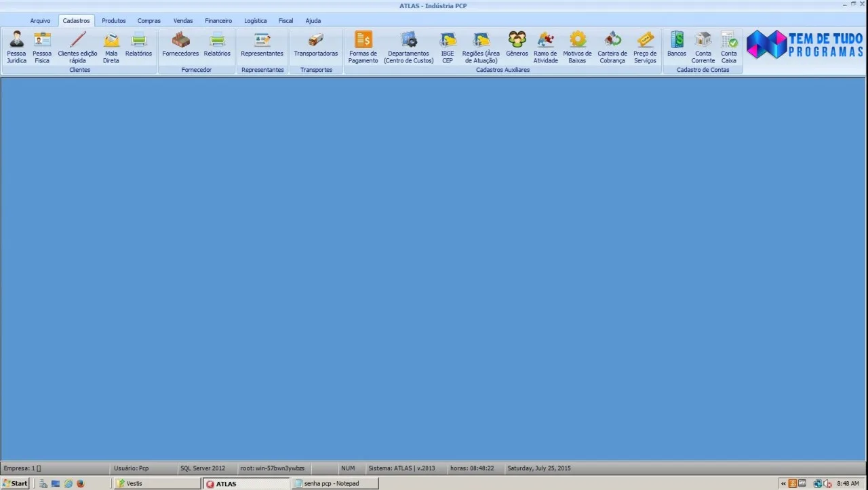
Task: Open the Ajuda tab
Action: (313, 21)
